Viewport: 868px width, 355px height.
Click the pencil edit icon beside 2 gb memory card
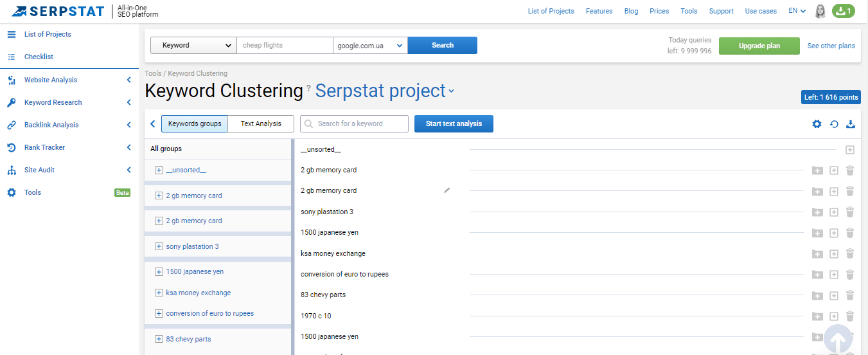(447, 190)
